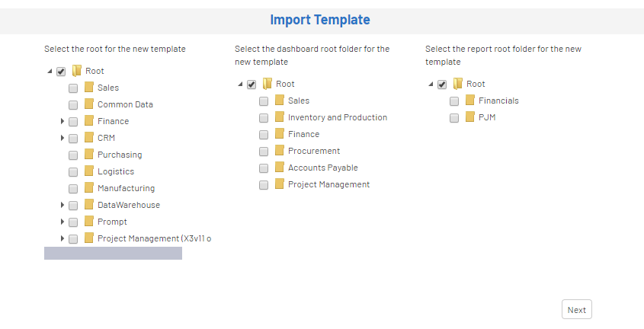Uncheck the report Root folder checkbox
This screenshot has height=329, width=644.
tap(442, 85)
